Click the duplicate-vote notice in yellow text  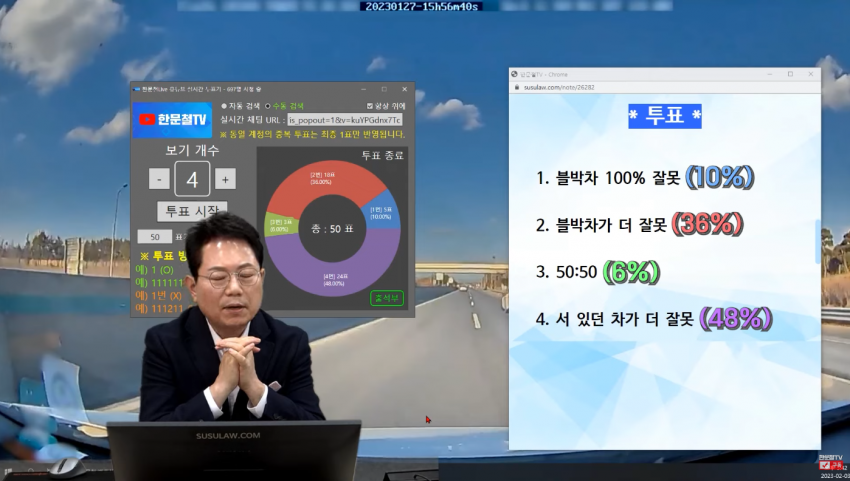[312, 134]
